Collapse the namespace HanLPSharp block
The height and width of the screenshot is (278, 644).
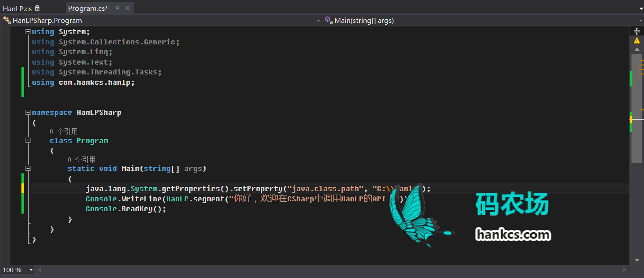[28, 113]
